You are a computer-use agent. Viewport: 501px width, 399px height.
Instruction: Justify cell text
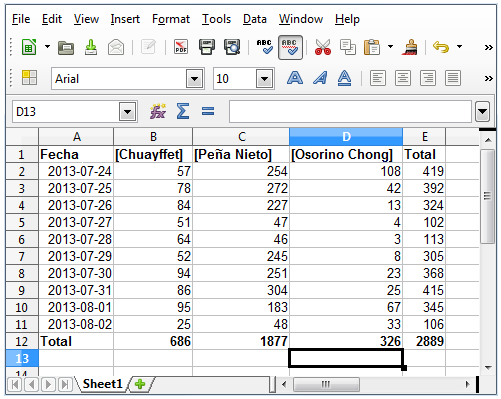coord(453,78)
